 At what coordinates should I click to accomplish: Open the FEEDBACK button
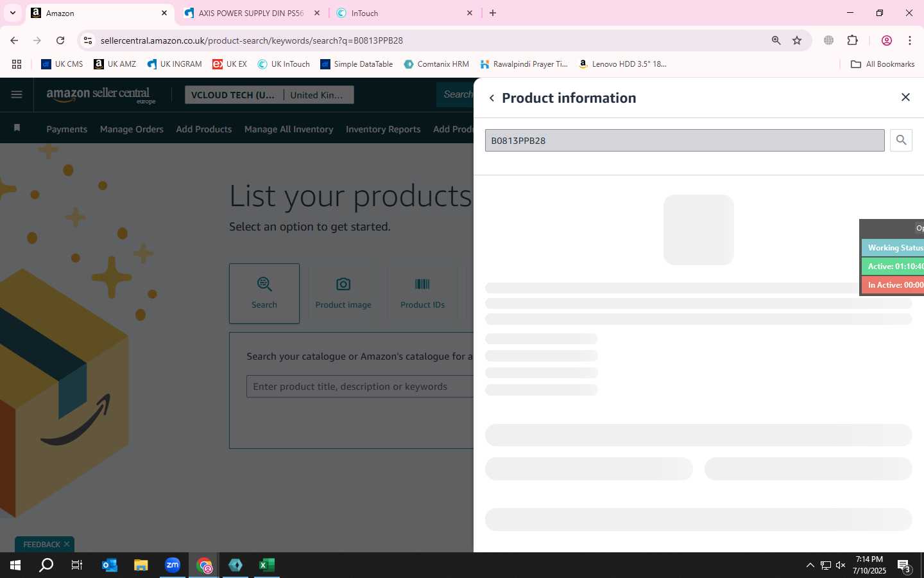tap(42, 544)
